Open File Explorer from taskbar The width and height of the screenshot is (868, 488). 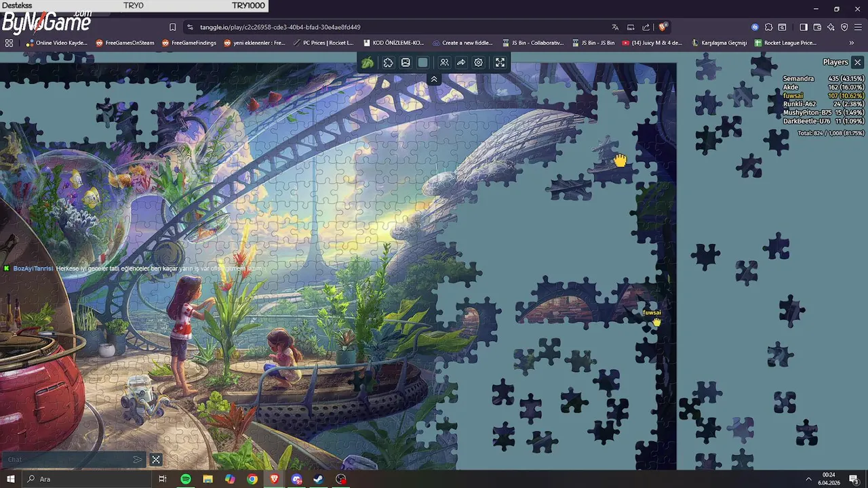pos(208,479)
